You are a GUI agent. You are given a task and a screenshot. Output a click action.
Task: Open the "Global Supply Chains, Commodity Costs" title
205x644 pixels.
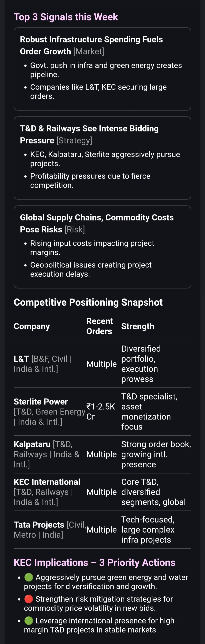coord(97,218)
